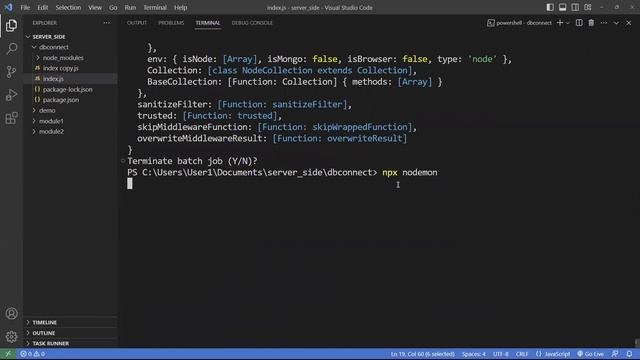Open the View menu

coord(95,7)
